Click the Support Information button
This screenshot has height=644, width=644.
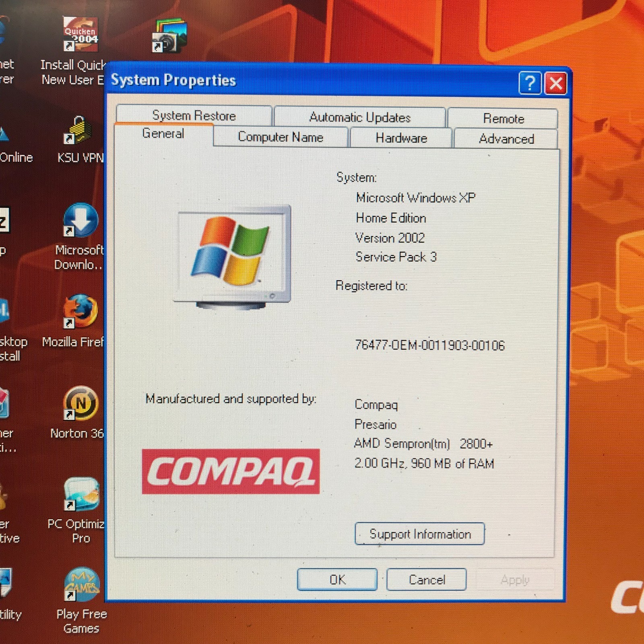click(420, 534)
